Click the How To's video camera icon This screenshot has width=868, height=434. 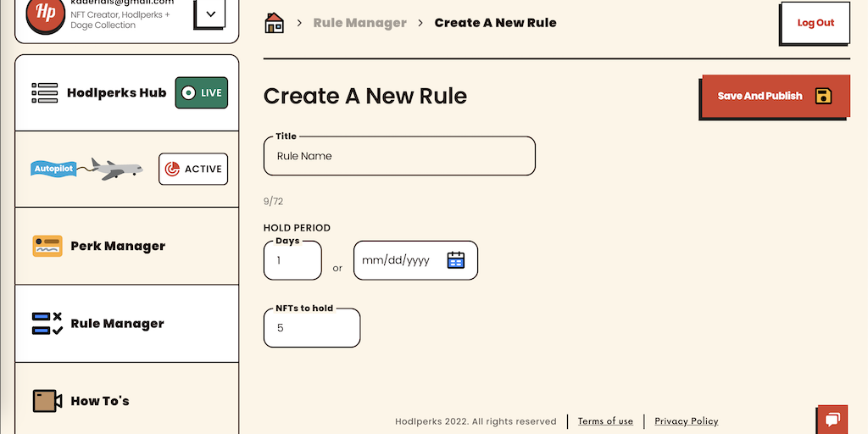click(x=47, y=401)
